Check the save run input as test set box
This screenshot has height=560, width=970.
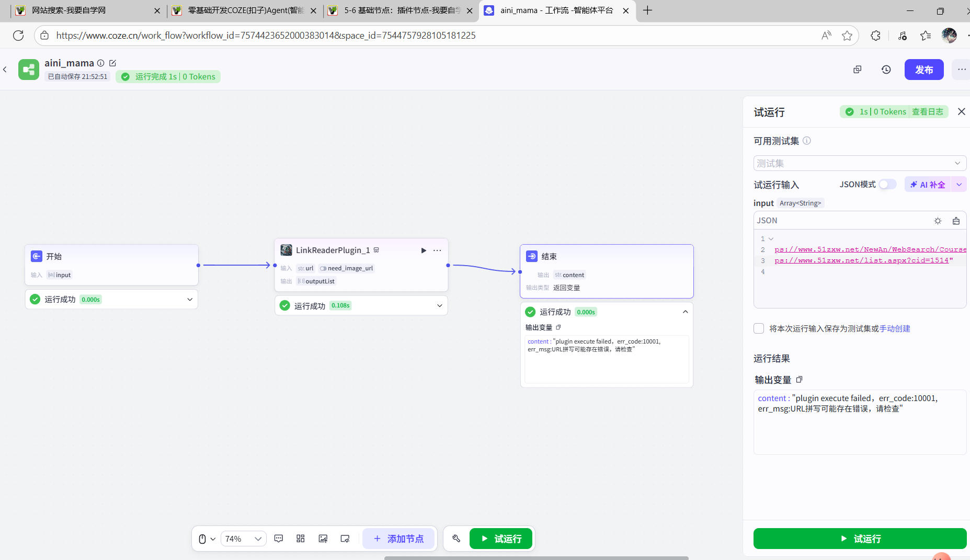pyautogui.click(x=759, y=328)
